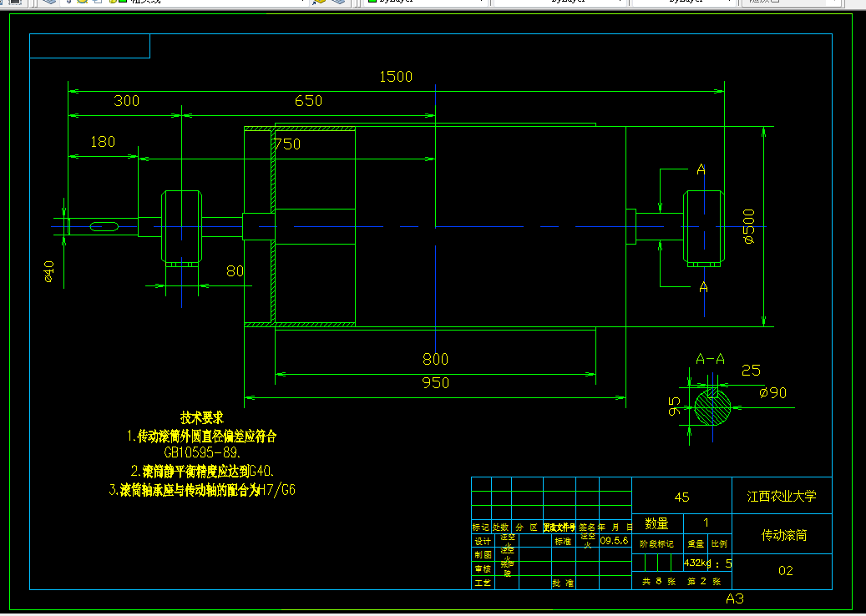Click the 标准 cell in title block

point(563,542)
